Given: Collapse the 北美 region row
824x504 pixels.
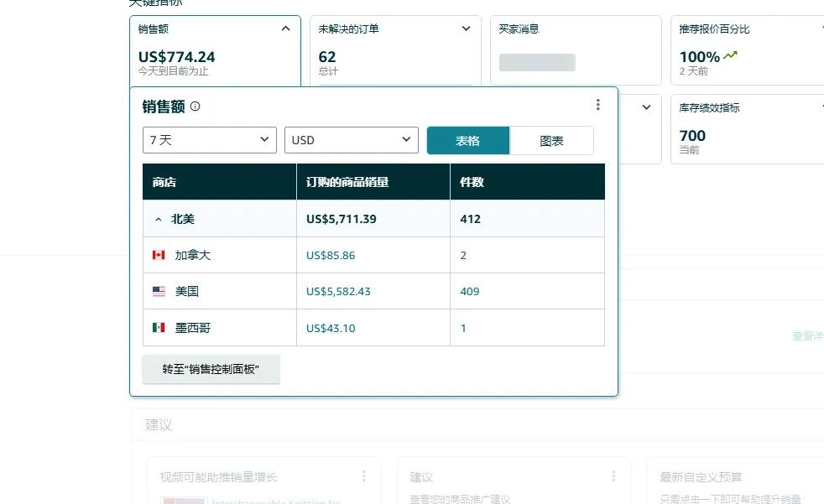Looking at the screenshot, I should [x=159, y=220].
